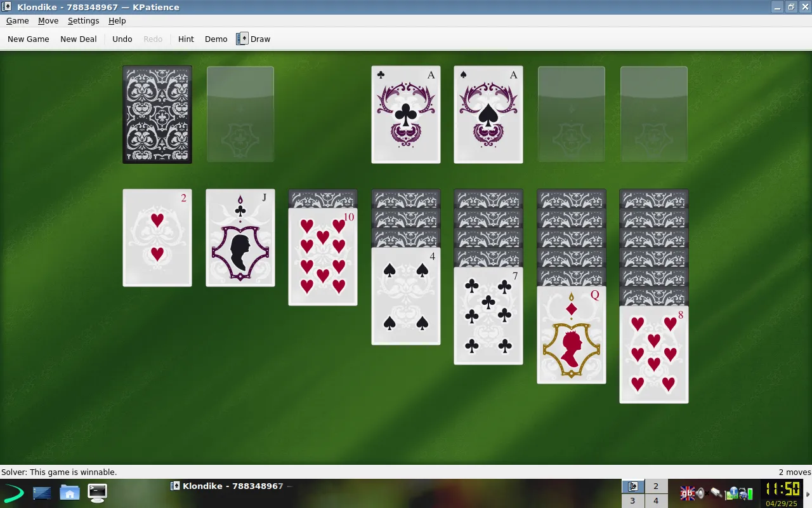Click the show desktop taskbar icon
This screenshot has height=508, width=812.
[42, 492]
